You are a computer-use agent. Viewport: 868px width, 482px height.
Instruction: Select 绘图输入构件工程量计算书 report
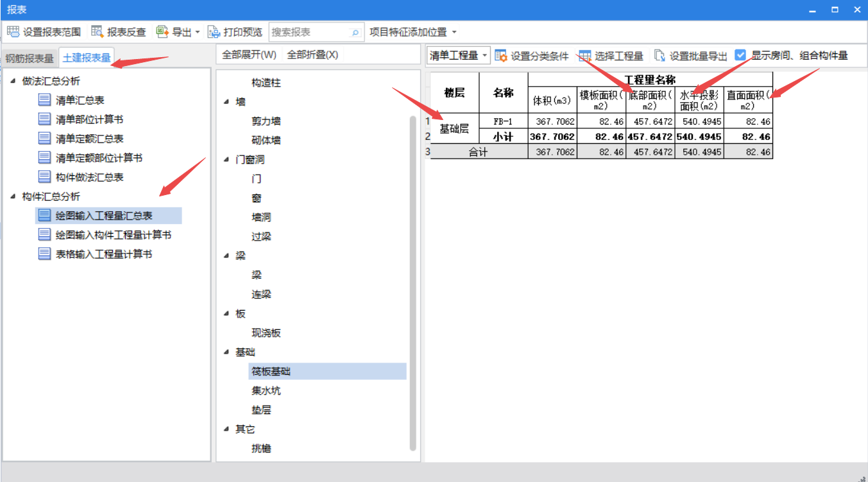[114, 235]
